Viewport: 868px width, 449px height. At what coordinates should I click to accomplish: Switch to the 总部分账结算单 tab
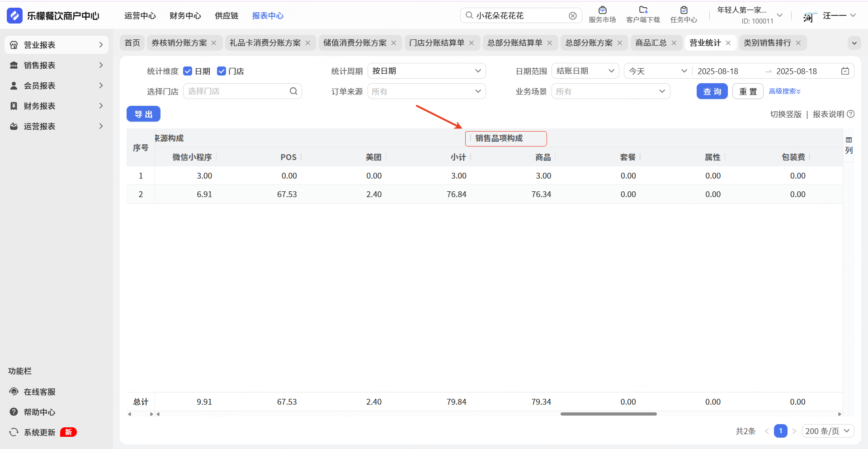pyautogui.click(x=514, y=43)
